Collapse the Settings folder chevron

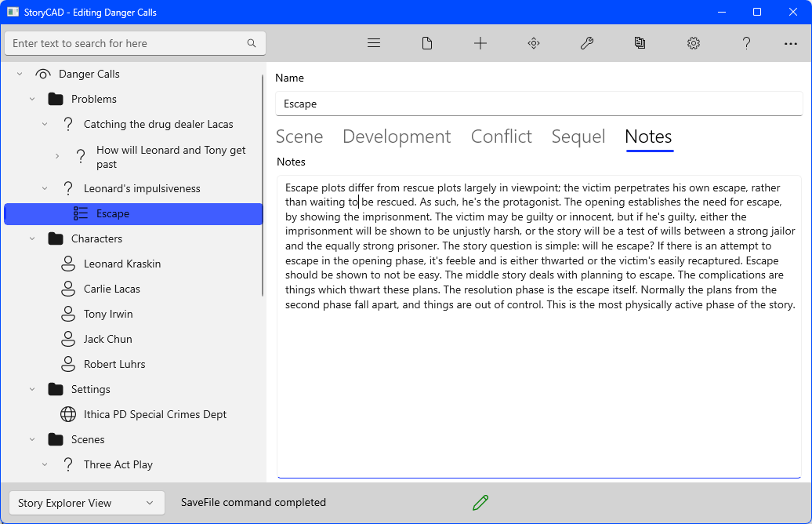[x=32, y=389]
